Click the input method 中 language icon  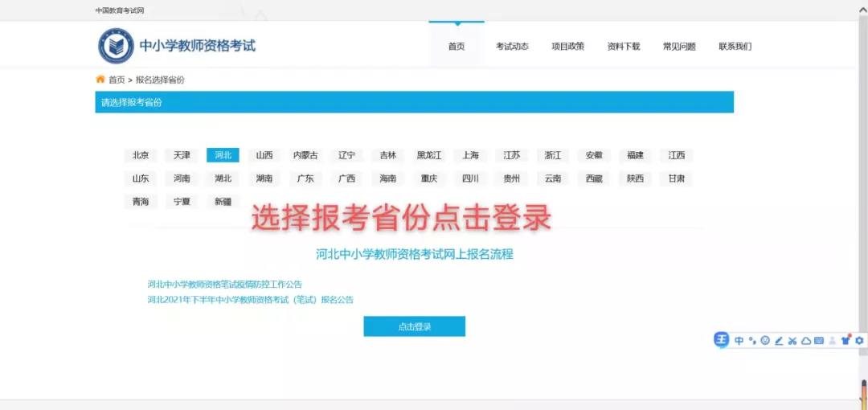point(739,341)
